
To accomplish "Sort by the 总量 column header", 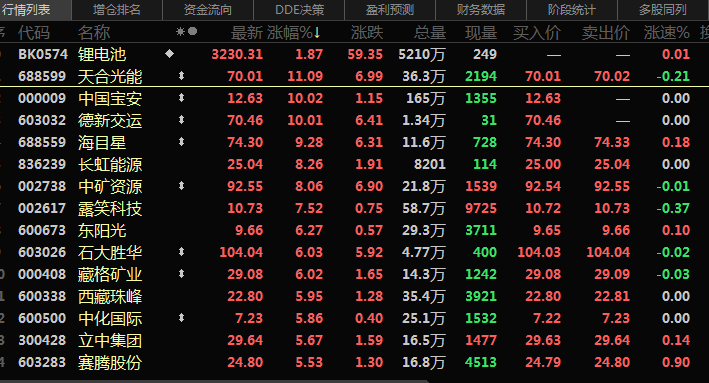I will pyautogui.click(x=430, y=33).
